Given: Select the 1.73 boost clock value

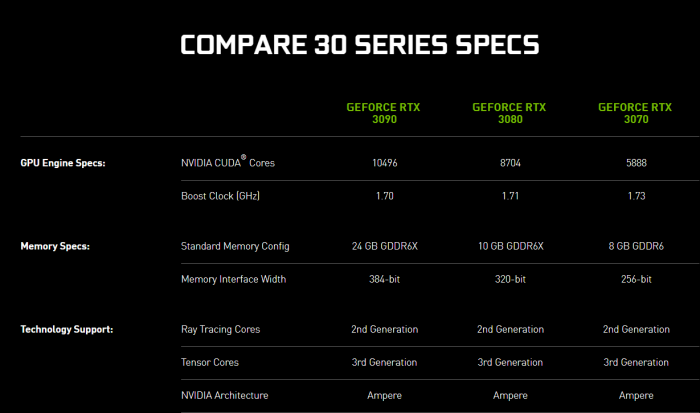Looking at the screenshot, I should (636, 196).
